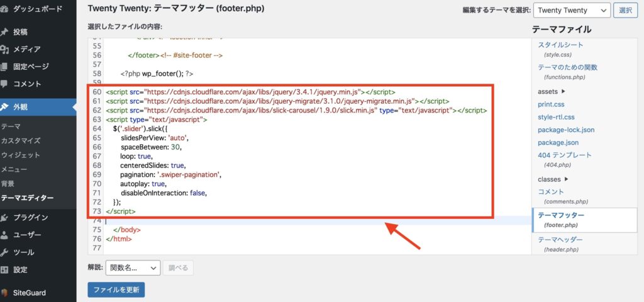Open package.json file

[x=558, y=143]
